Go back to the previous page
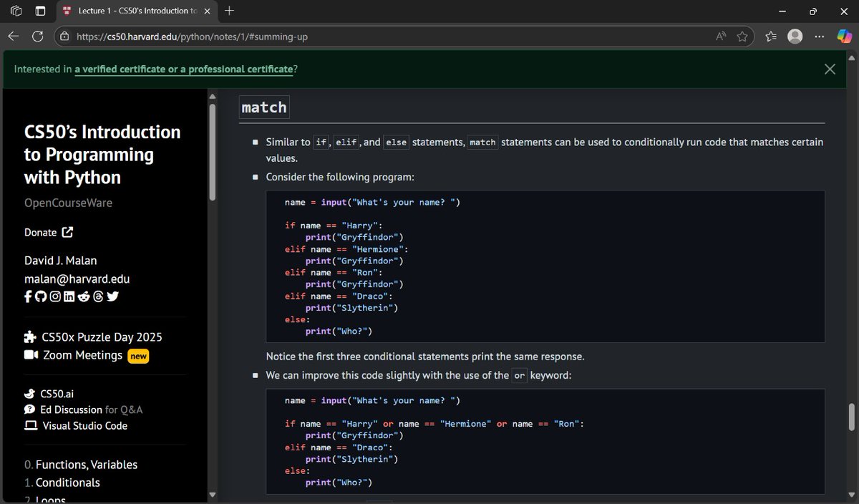859x504 pixels. tap(14, 37)
